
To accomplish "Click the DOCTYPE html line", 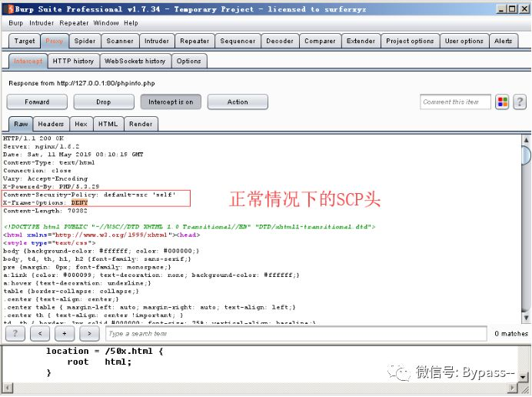I will 189,226.
